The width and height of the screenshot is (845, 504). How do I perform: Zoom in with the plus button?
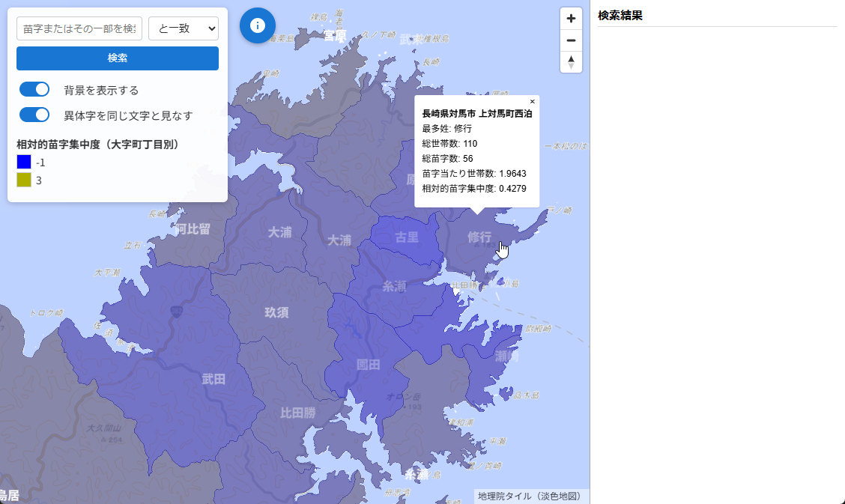coord(571,18)
